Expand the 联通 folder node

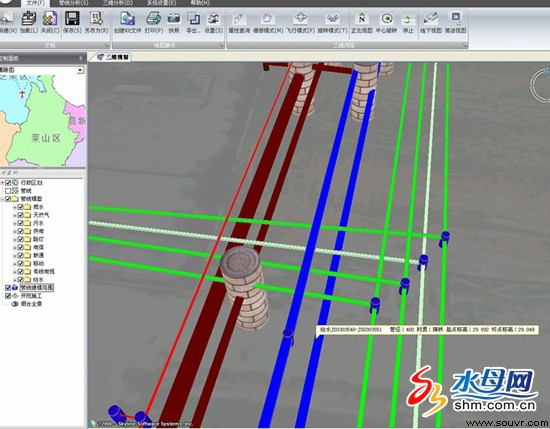15,255
